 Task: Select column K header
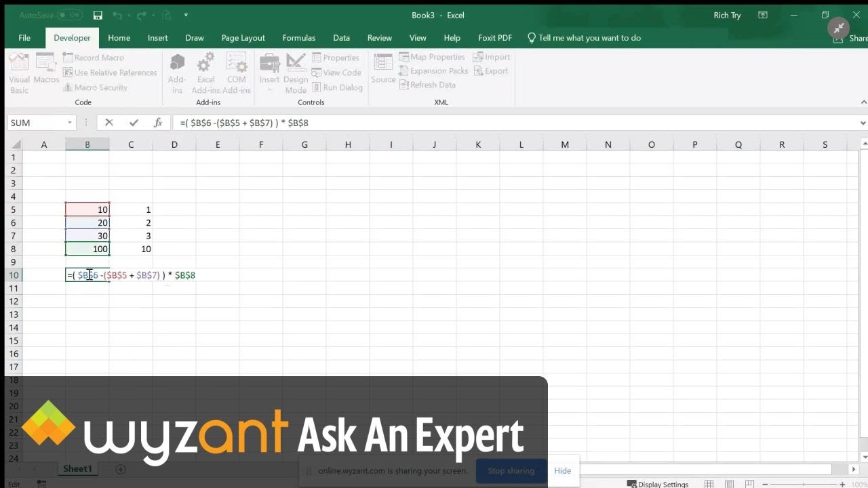tap(478, 144)
